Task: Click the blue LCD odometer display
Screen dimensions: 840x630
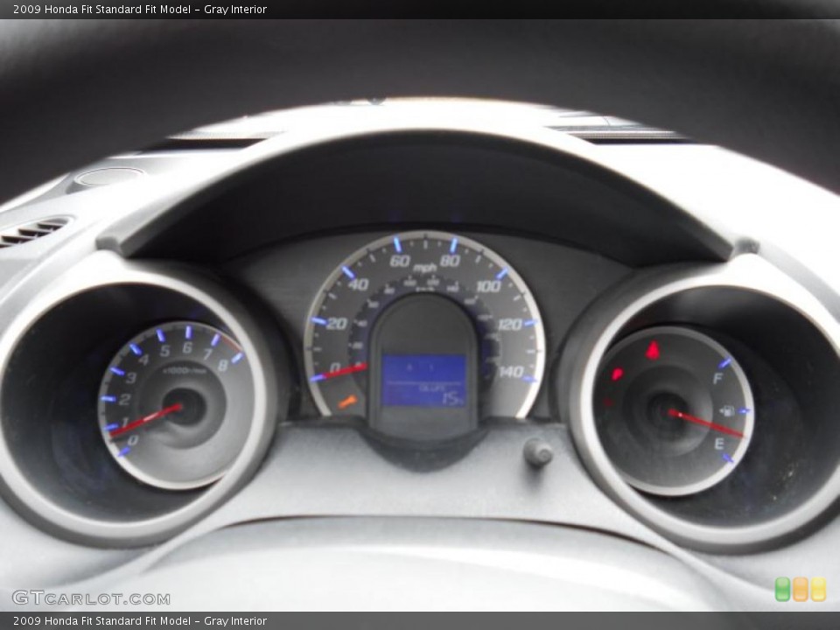Action: coord(423,381)
